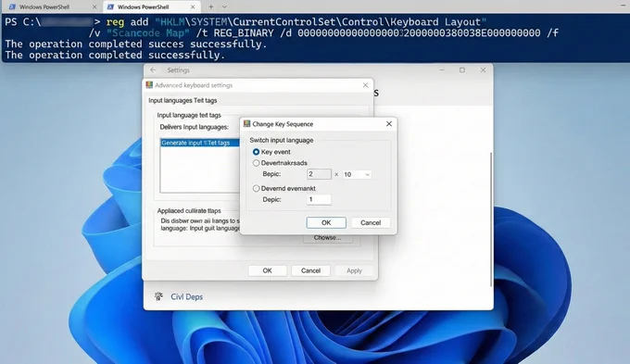Close the Advanced keyboard settings dialog
Image resolution: width=630 pixels, height=364 pixels.
coord(365,85)
